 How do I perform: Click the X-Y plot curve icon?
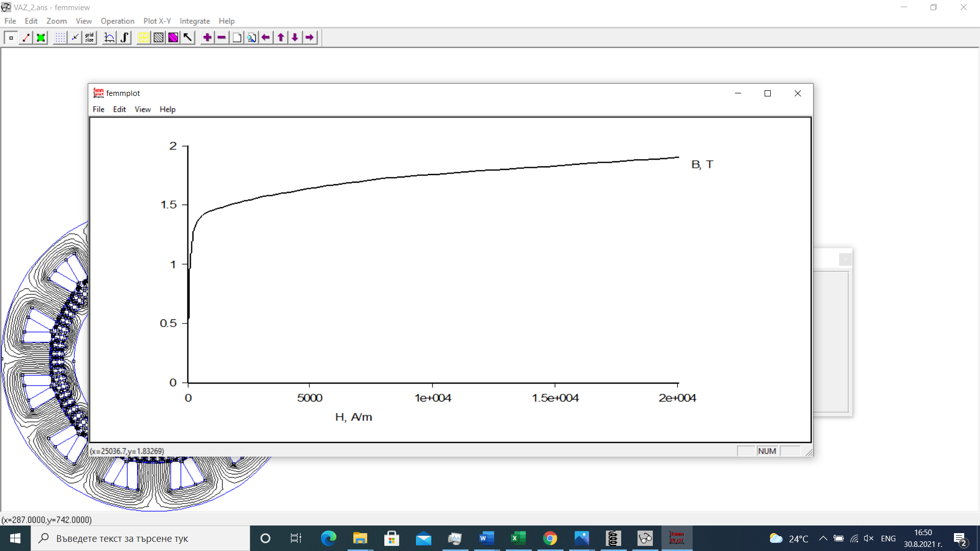pyautogui.click(x=109, y=37)
